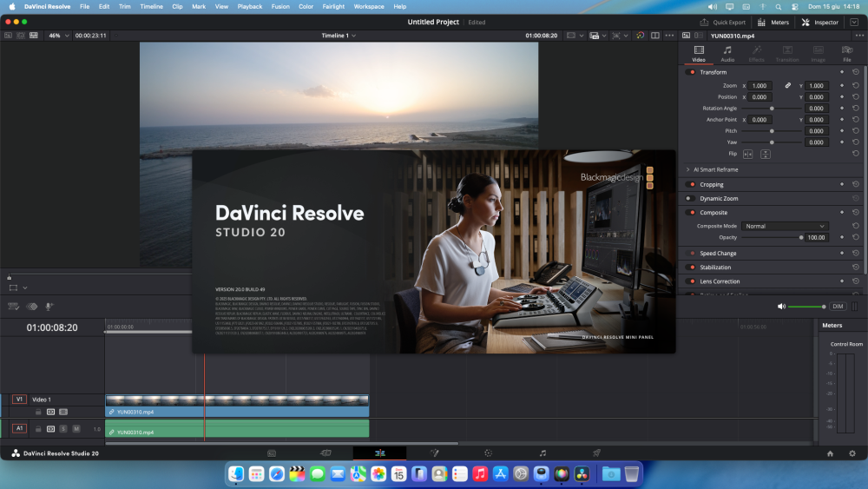Expand the top-right UI toolbar chevron
868x489 pixels.
click(x=854, y=23)
